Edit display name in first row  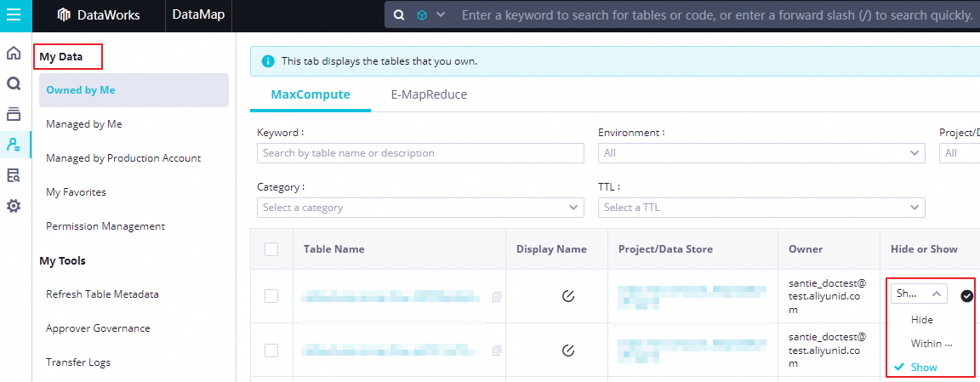pyautogui.click(x=567, y=296)
